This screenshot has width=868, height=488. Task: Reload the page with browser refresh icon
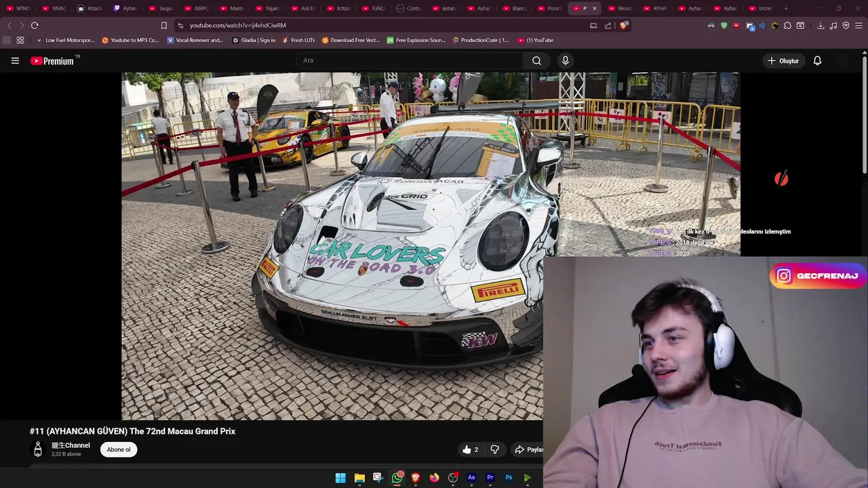click(x=35, y=25)
